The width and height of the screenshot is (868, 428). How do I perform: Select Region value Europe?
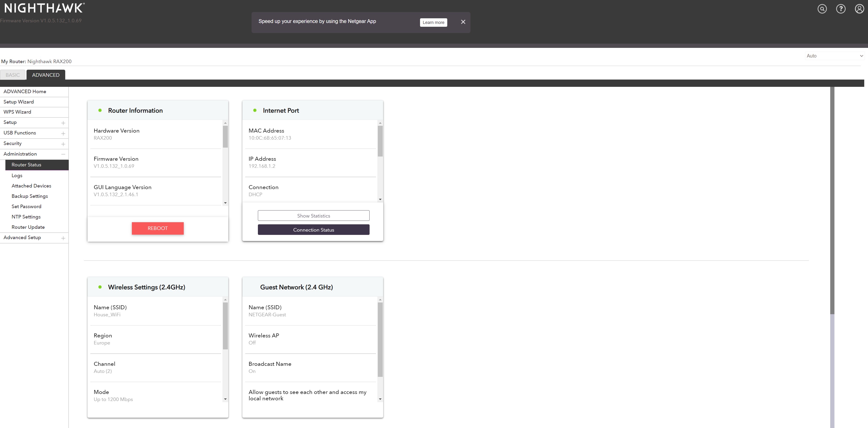(x=102, y=343)
